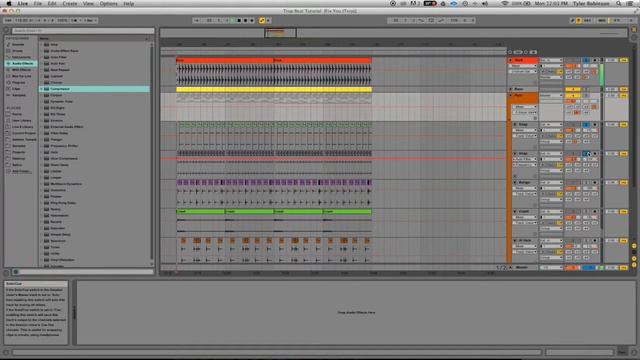The width and height of the screenshot is (640, 360).
Task: Open the Create menu
Action: tap(70, 3)
